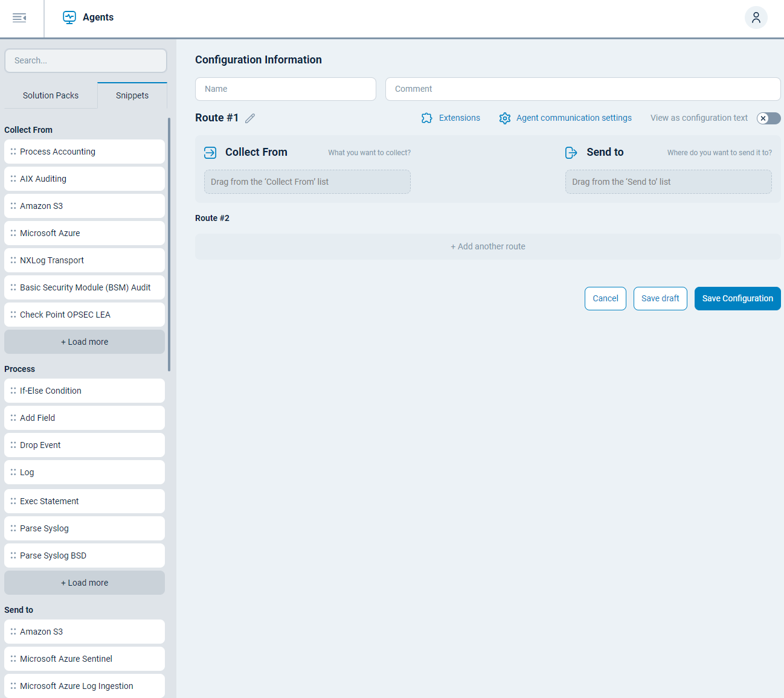Expand Route #2 with Add another route
This screenshot has height=698, width=784.
coord(487,246)
